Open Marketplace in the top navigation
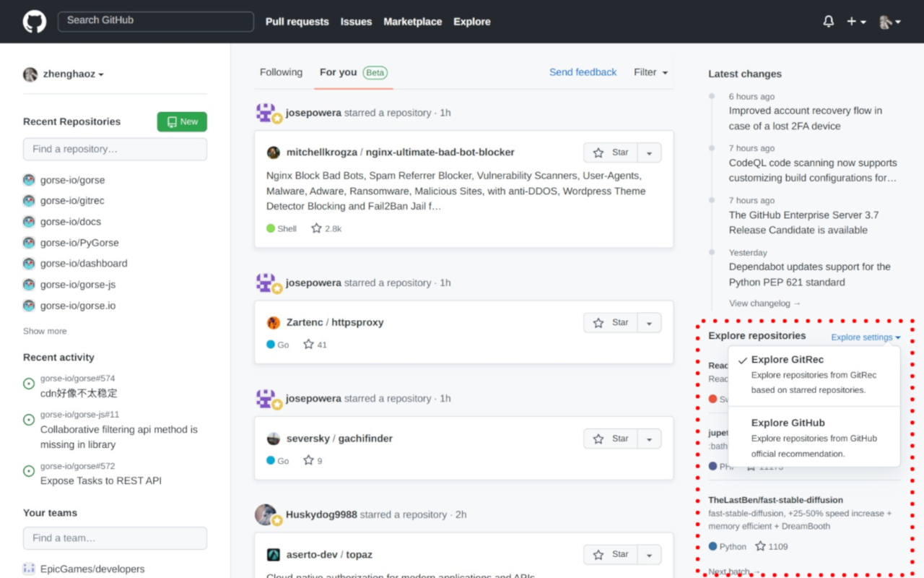This screenshot has width=924, height=578. tap(412, 22)
